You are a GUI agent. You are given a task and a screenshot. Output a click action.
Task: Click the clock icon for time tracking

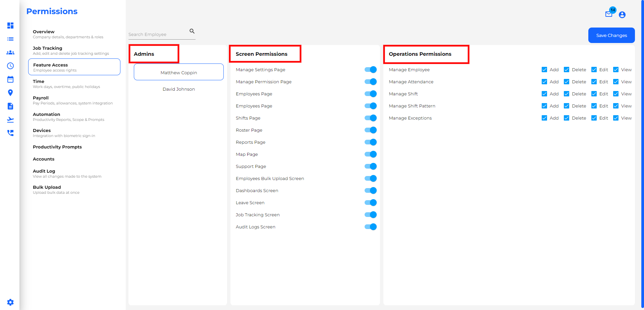(x=10, y=66)
